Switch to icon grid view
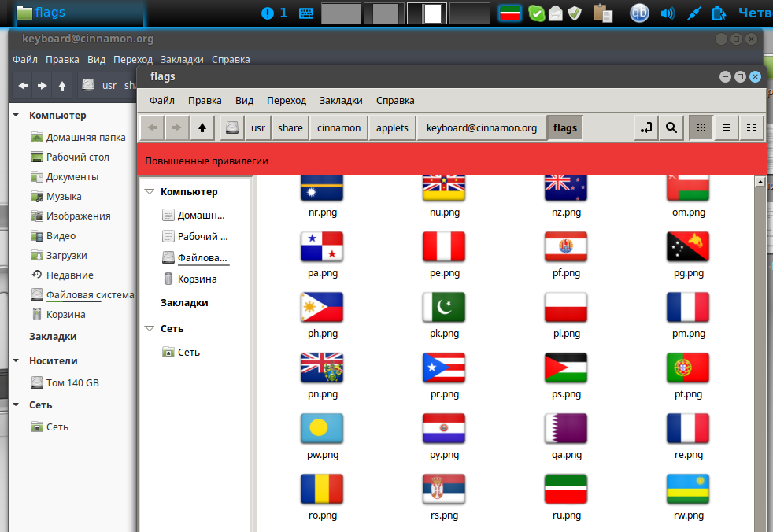 tap(701, 127)
